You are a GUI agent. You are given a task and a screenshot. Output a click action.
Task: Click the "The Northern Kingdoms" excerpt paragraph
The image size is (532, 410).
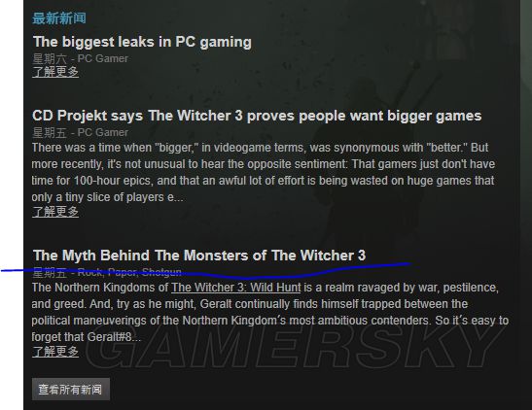[x=269, y=312]
